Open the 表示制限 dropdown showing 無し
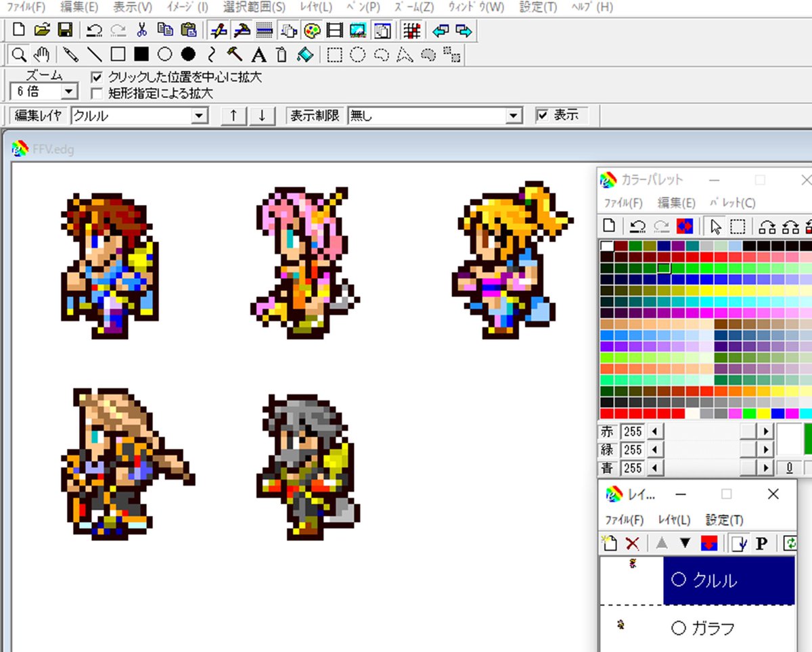Image resolution: width=812 pixels, height=652 pixels. tap(515, 116)
